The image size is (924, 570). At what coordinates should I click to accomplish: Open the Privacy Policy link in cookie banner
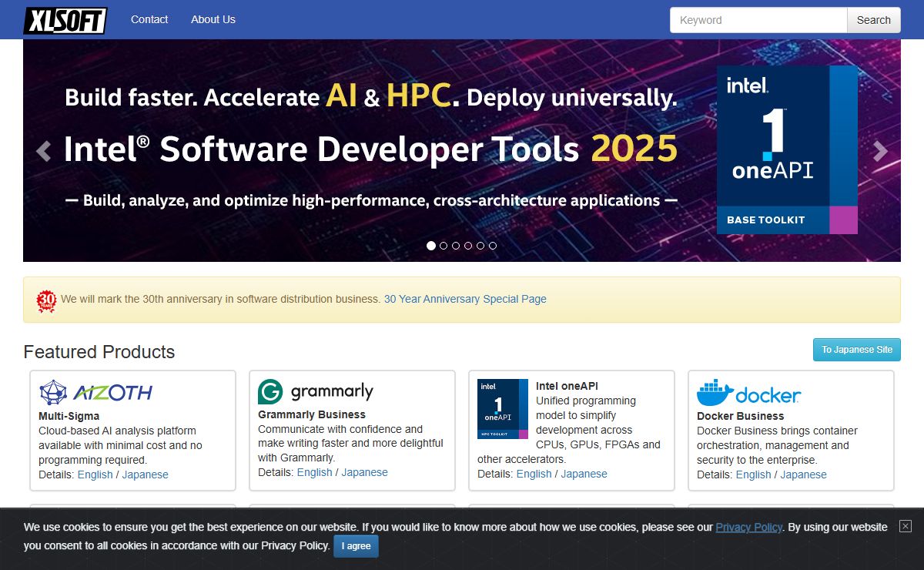tap(748, 527)
